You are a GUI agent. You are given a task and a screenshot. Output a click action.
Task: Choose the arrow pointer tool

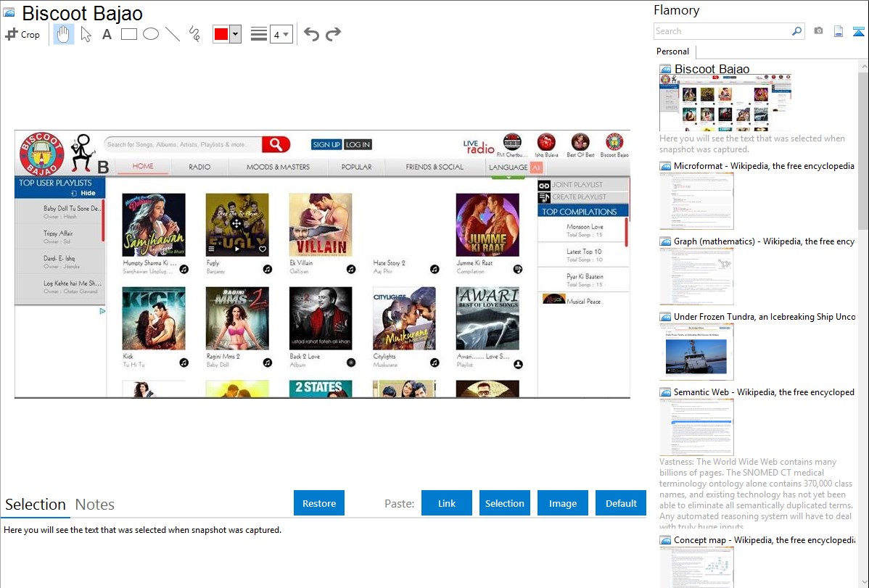86,34
